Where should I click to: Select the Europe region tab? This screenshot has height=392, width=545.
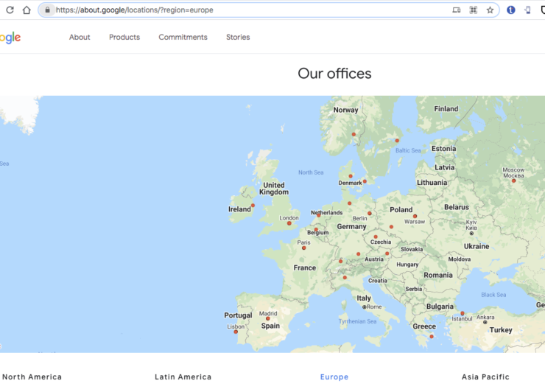pos(334,377)
